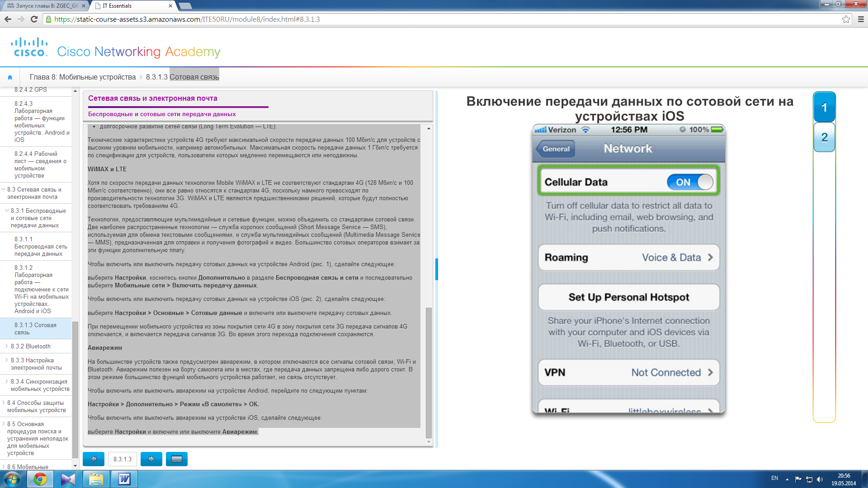Click the text pane vertical scrollbar thumb
The image size is (868, 488).
(x=429, y=373)
